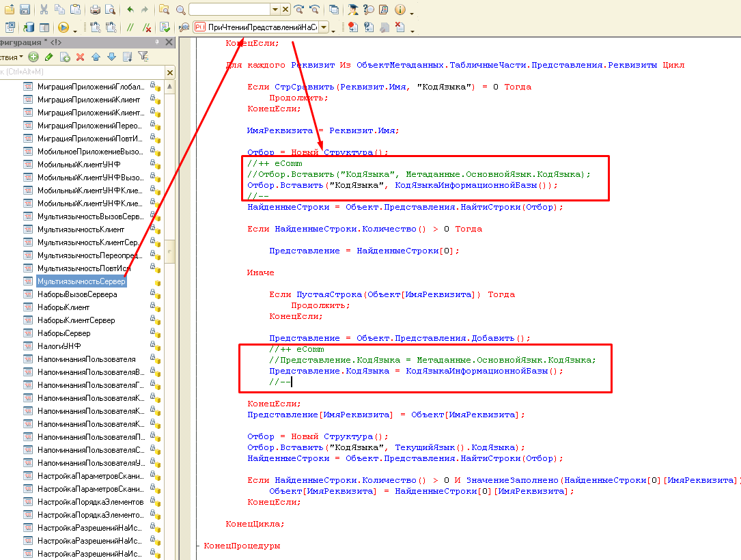Click the Save (floppy disk) icon
The image size is (741, 560).
tap(25, 10)
